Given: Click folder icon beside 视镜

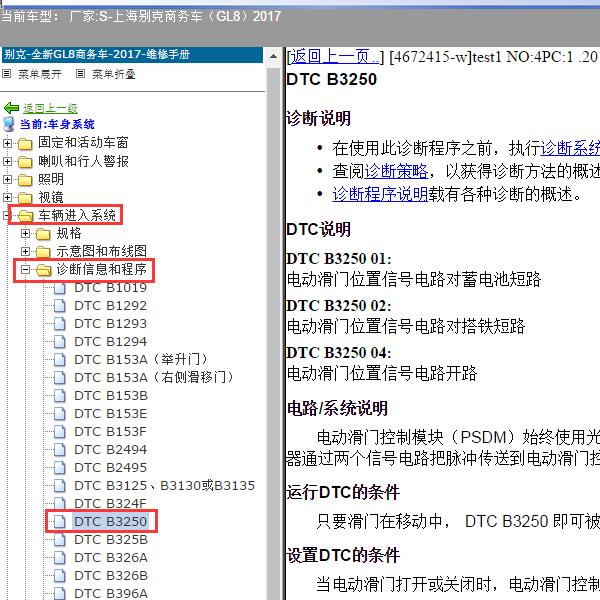Looking at the screenshot, I should (x=25, y=198).
